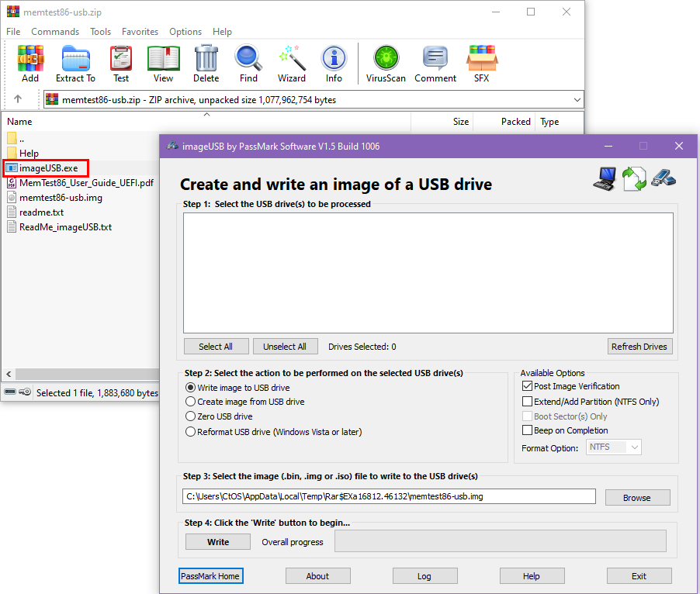Click the Exit button

coord(639,576)
